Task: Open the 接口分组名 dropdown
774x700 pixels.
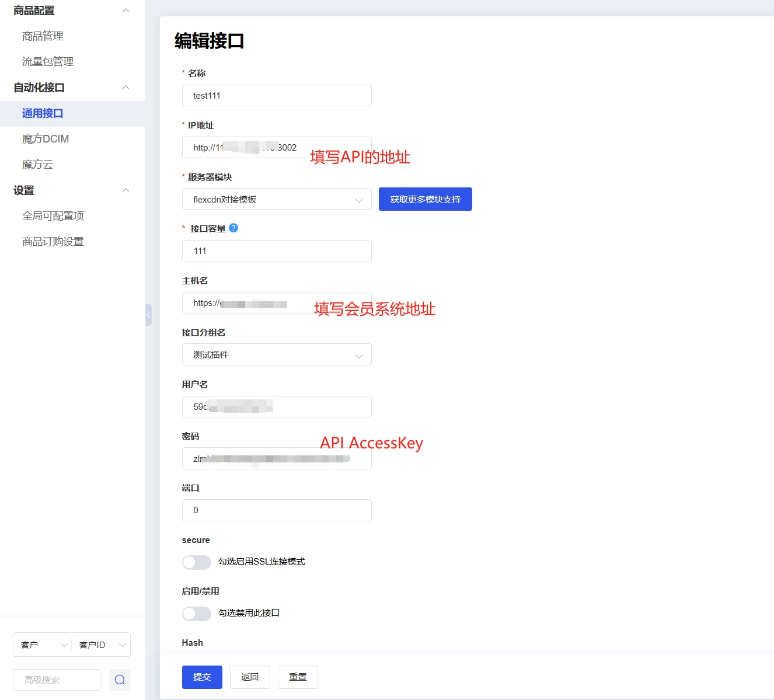Action: tap(276, 354)
